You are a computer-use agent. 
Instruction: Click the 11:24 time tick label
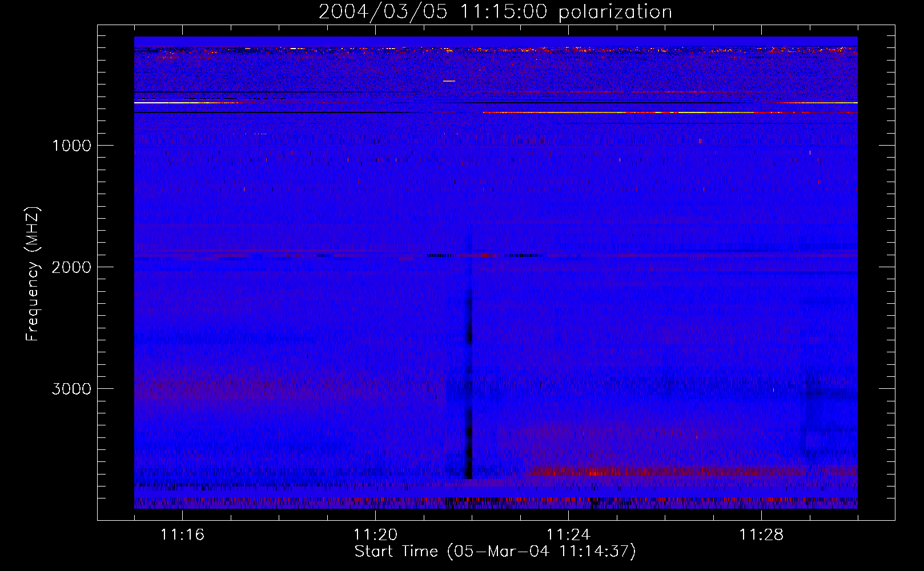568,534
